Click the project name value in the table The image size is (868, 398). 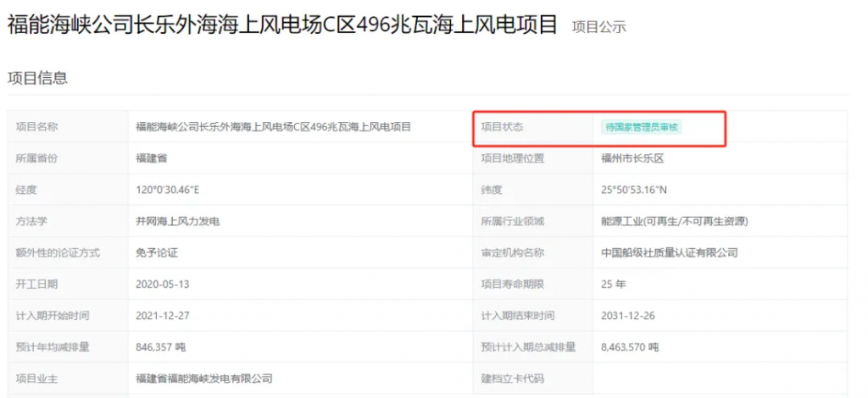(273, 127)
